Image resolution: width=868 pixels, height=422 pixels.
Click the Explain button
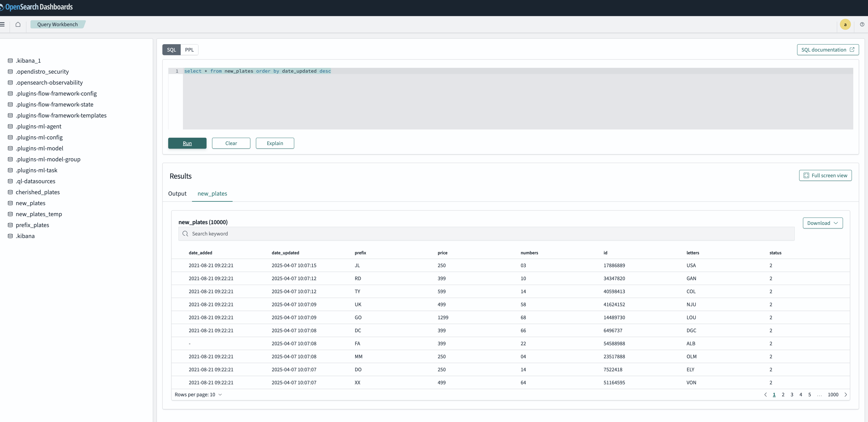275,143
